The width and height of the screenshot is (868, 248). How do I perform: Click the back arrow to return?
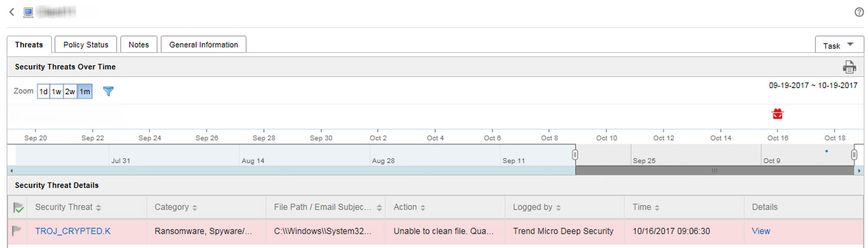point(12,12)
